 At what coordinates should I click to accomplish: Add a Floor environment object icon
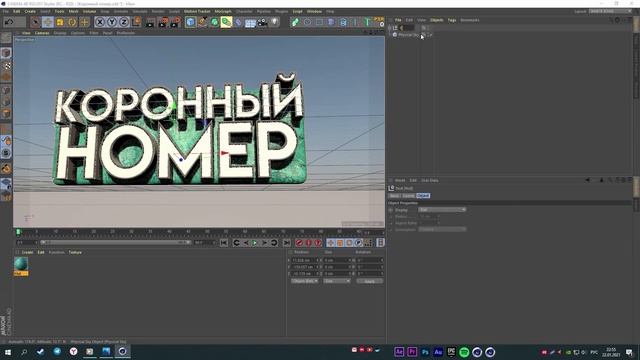click(250, 22)
